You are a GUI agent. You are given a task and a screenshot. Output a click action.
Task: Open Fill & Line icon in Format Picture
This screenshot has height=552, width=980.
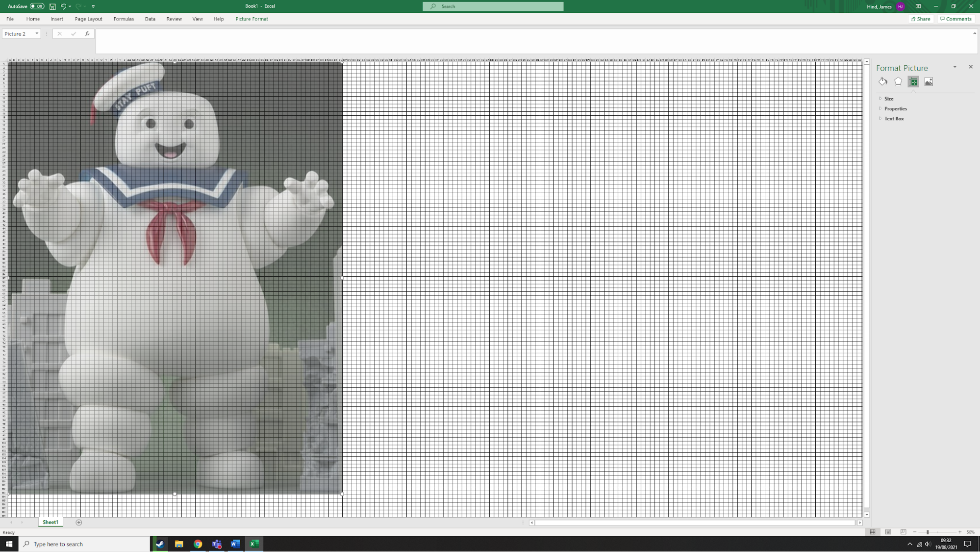(883, 81)
